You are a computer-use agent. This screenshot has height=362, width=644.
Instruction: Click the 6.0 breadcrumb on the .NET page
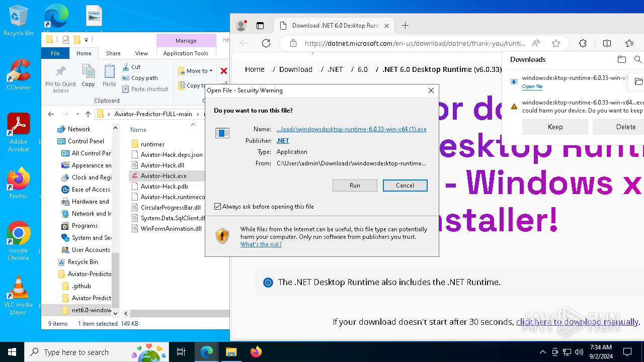point(363,69)
